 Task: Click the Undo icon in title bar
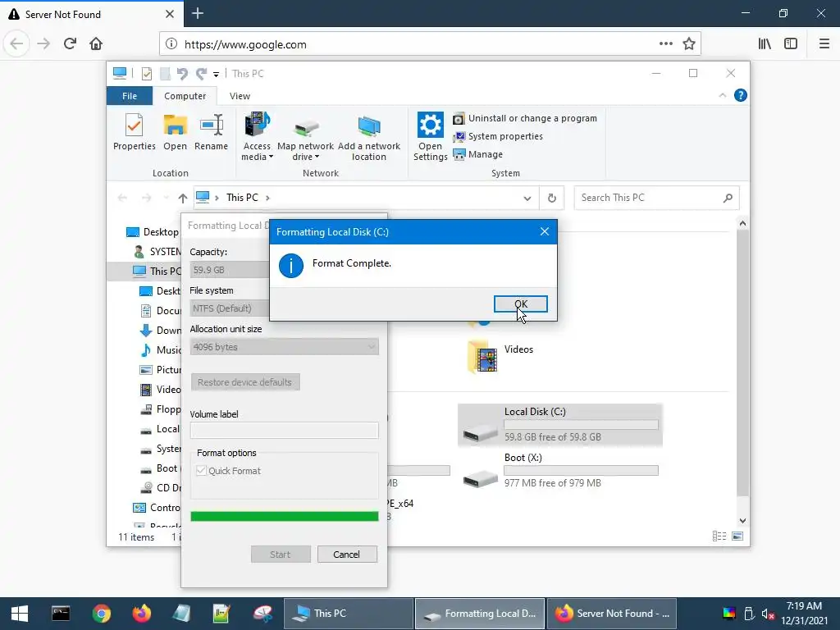coord(182,73)
